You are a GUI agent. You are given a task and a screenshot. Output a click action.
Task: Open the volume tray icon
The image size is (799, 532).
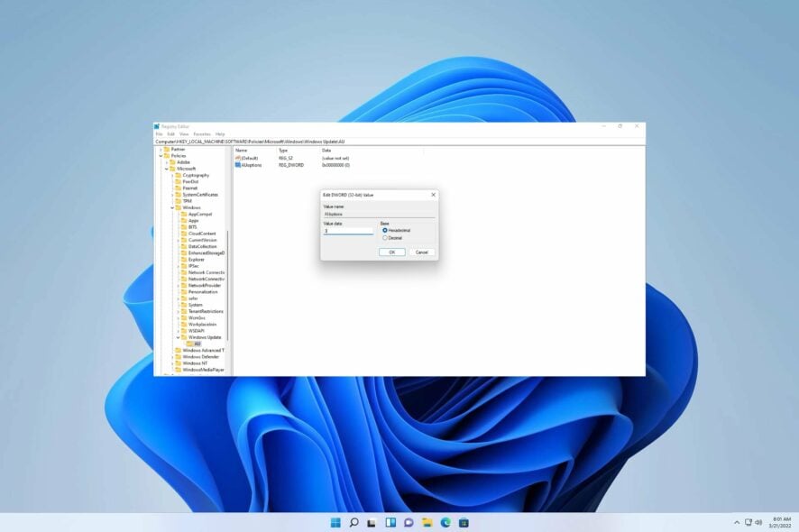click(x=758, y=522)
